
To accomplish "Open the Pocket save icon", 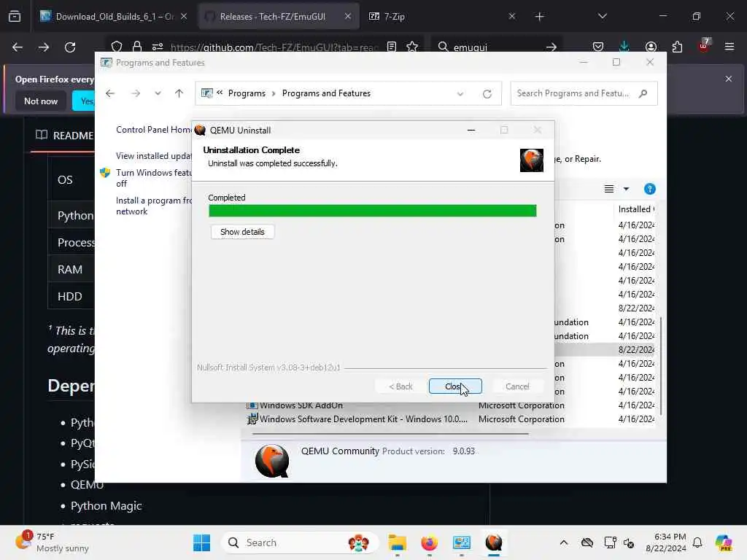I will [x=598, y=47].
